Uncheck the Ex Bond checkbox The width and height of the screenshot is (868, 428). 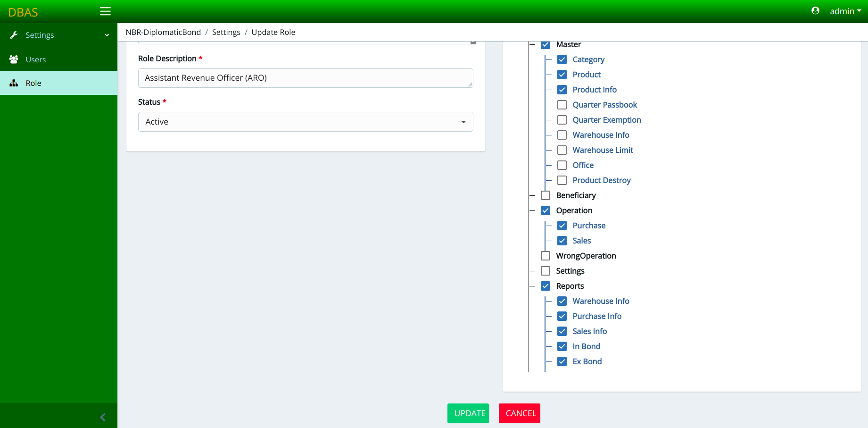point(562,361)
